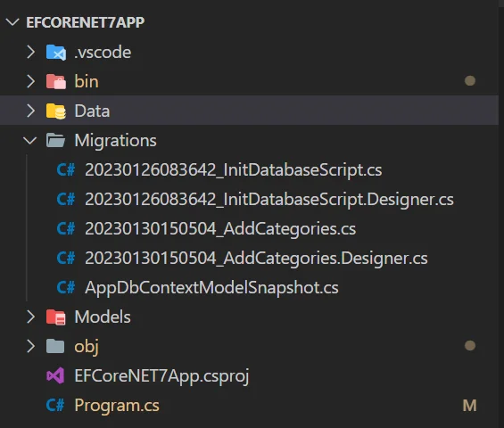Click the Models folder icon
504x428 pixels.
56,317
